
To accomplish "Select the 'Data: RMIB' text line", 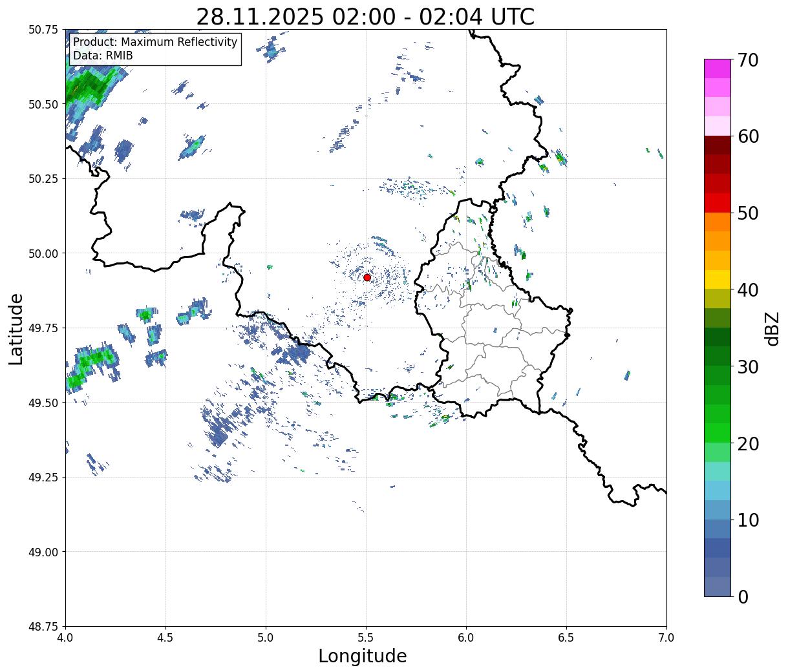I will pos(103,56).
